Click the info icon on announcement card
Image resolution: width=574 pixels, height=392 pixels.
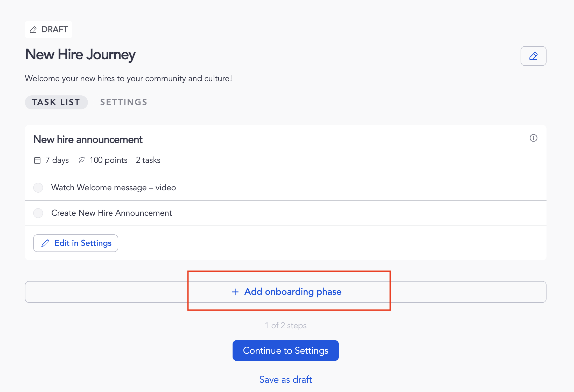pos(533,138)
